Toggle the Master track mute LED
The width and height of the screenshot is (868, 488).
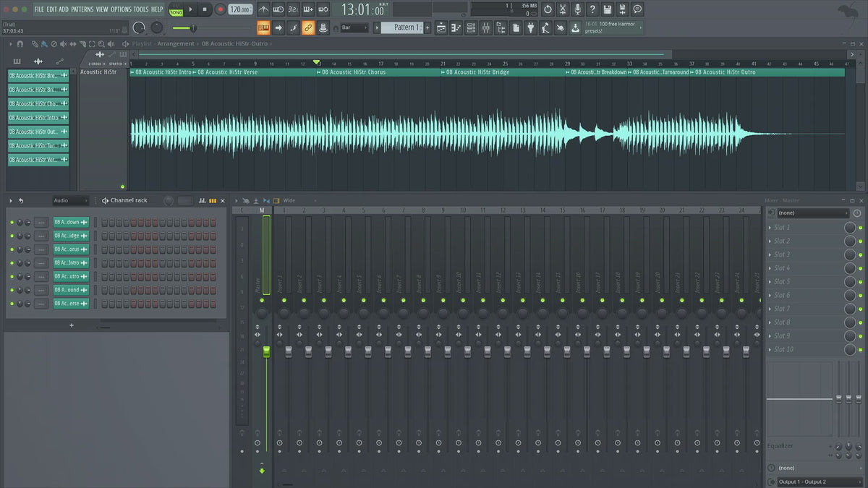click(262, 300)
